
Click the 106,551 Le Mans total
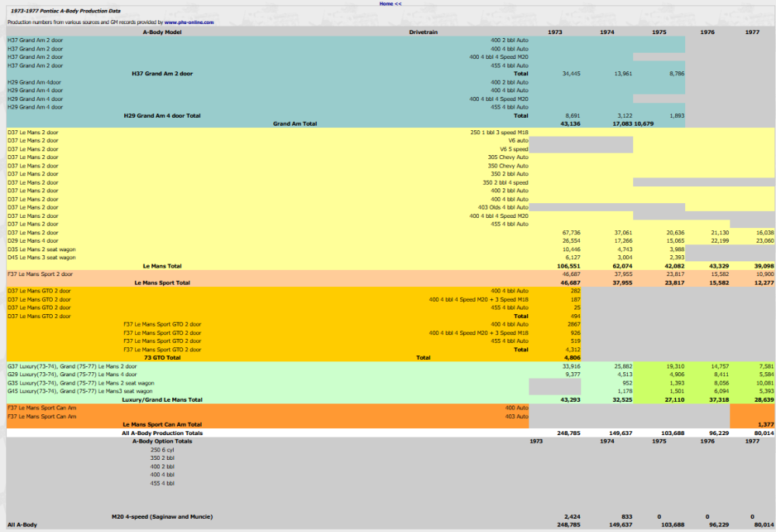click(x=569, y=266)
